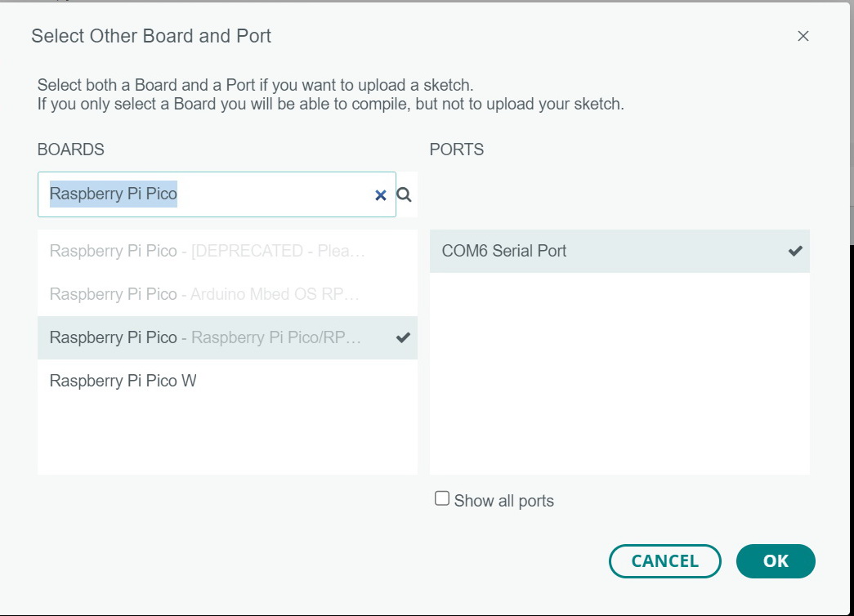This screenshot has width=854, height=616.
Task: Enable the Show all ports checkbox
Action: [x=441, y=498]
